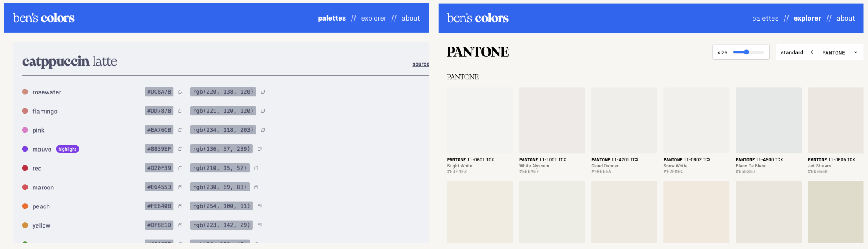Screen dimensions: 868x249
Task: Click the ben's colors logo on left
Action: click(x=44, y=18)
